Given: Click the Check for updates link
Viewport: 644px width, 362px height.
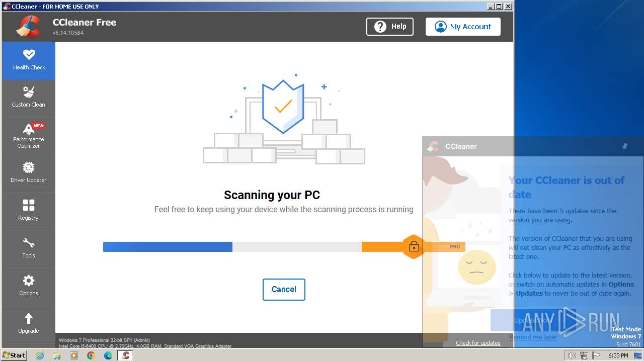Looking at the screenshot, I should click(478, 343).
